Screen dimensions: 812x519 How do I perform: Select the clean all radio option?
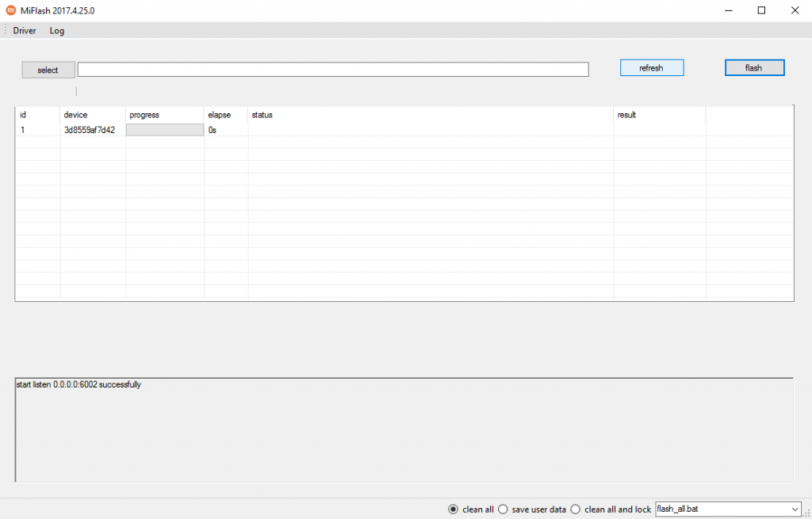[471, 509]
